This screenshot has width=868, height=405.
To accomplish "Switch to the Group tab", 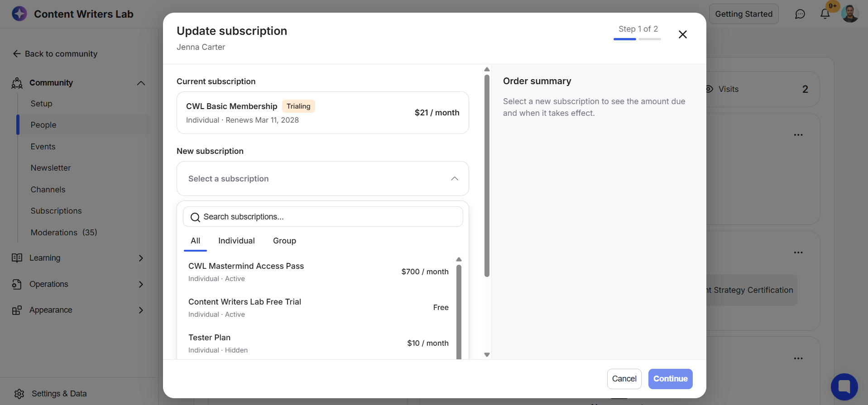I will tap(284, 241).
